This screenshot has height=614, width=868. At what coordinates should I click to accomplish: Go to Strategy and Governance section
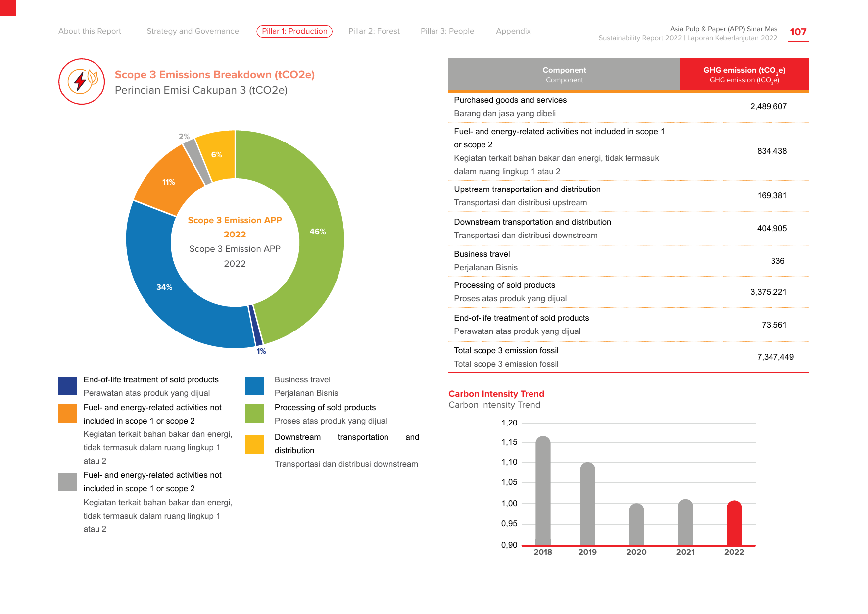coord(193,31)
